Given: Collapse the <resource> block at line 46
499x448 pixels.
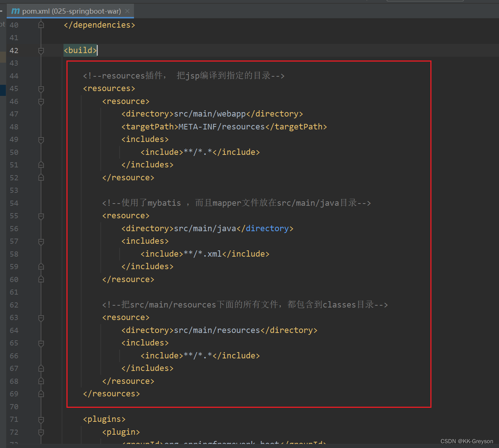Looking at the screenshot, I should [x=41, y=101].
